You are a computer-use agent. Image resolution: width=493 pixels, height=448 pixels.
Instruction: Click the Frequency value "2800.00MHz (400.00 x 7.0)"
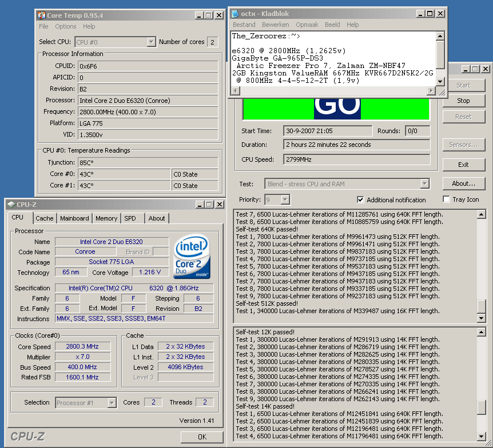click(148, 112)
